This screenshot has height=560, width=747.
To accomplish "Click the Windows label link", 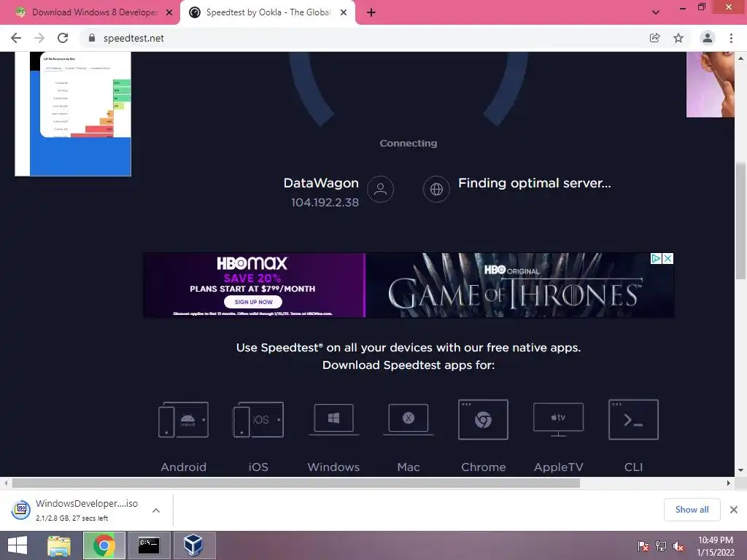I will pos(333,467).
